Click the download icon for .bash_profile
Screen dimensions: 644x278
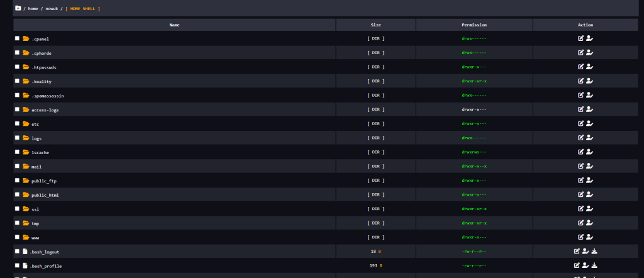coord(594,265)
